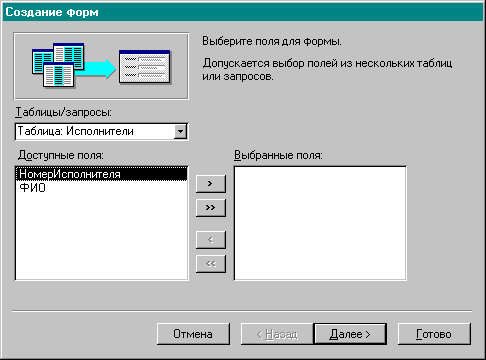Click the Отмена button
This screenshot has width=486, height=360.
pos(193,334)
